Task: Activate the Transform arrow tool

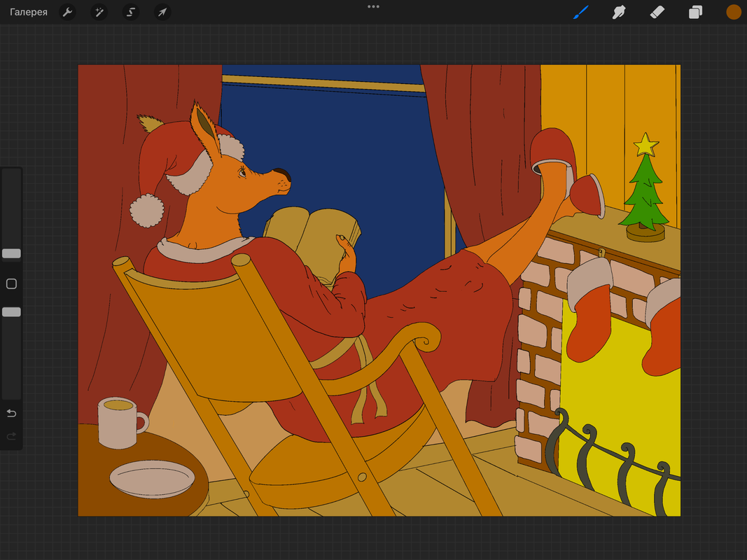Action: (x=162, y=12)
